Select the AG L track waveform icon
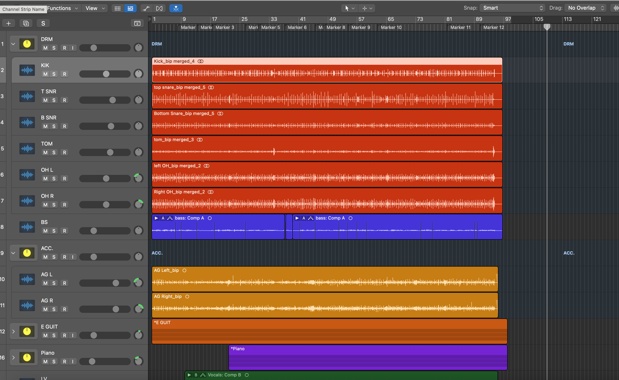Viewport: 619px width, 380px height. coord(27,279)
